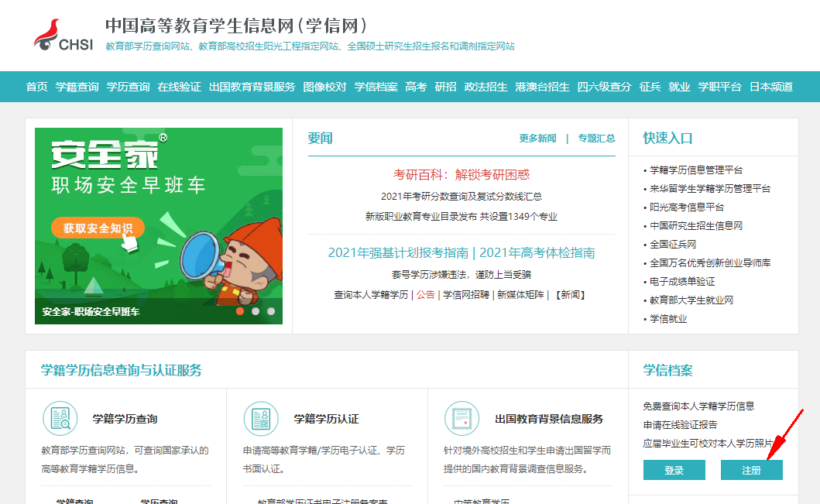This screenshot has width=820, height=504.
Task: Open 阳光高考信息平台 quick link
Action: point(687,207)
